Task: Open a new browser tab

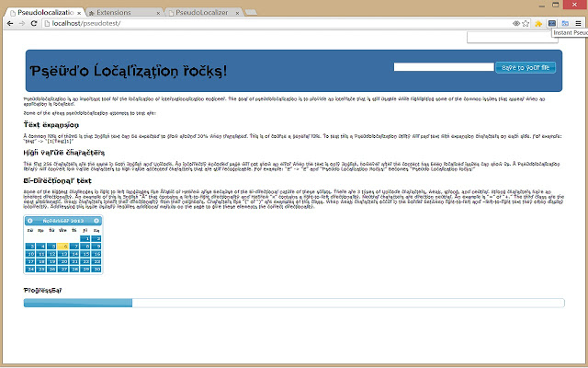Action: 251,12
